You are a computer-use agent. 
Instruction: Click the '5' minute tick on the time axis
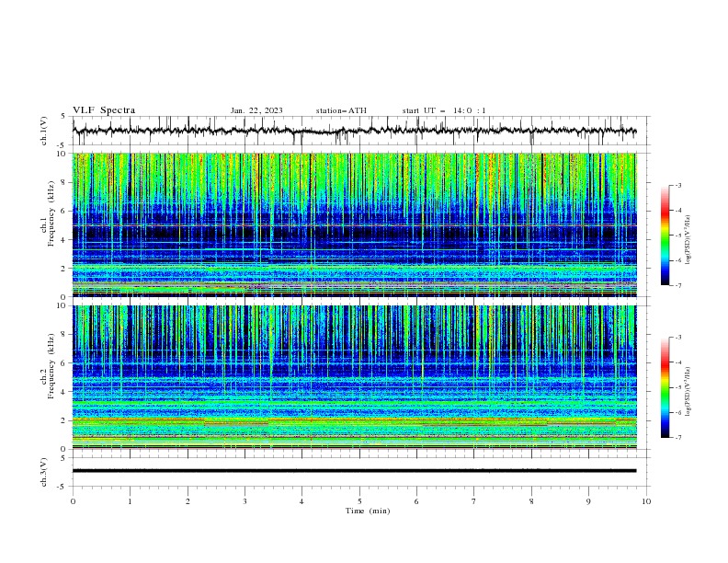[359, 501]
